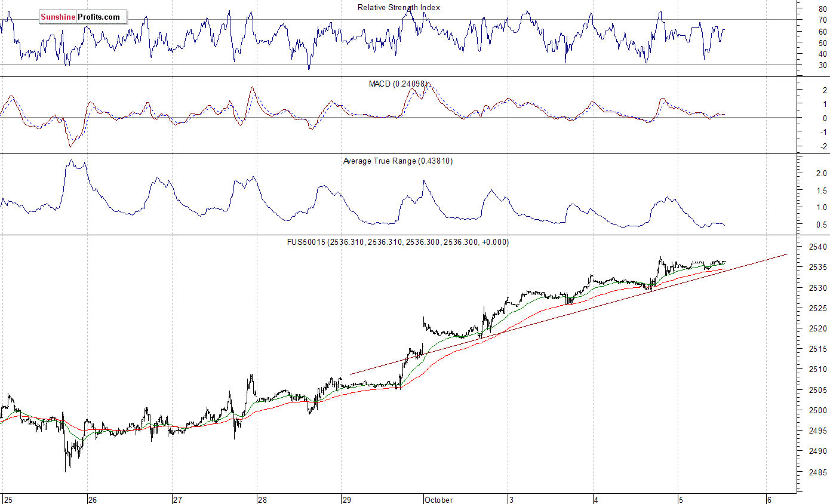Click the 1.5 label on ATR axis
Image resolution: width=830 pixels, height=504 pixels.
[x=822, y=190]
